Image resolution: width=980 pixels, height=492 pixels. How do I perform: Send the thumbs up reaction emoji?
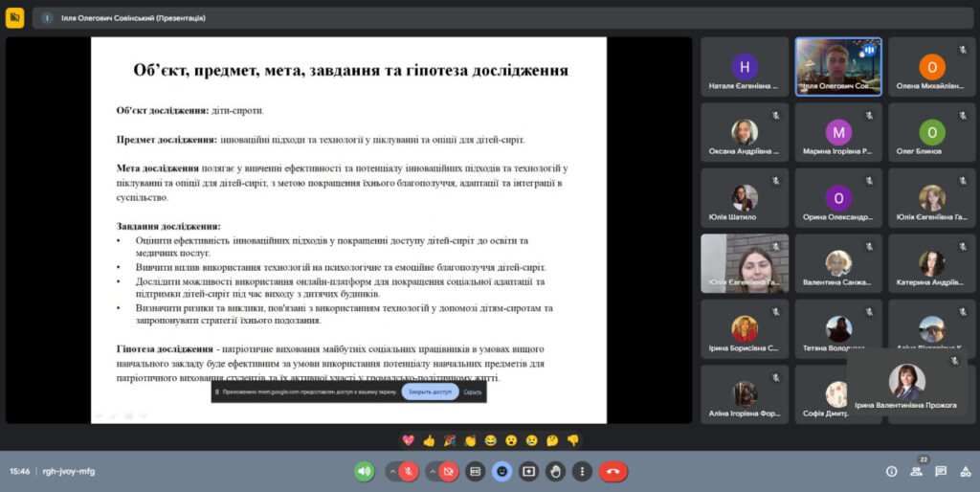[x=428, y=440]
